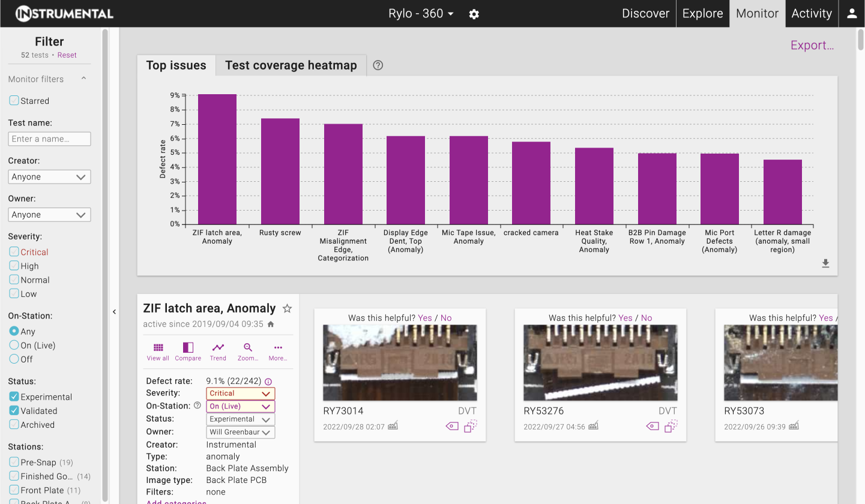
Task: Expand the Severity Critical dropdown
Action: pos(240,394)
